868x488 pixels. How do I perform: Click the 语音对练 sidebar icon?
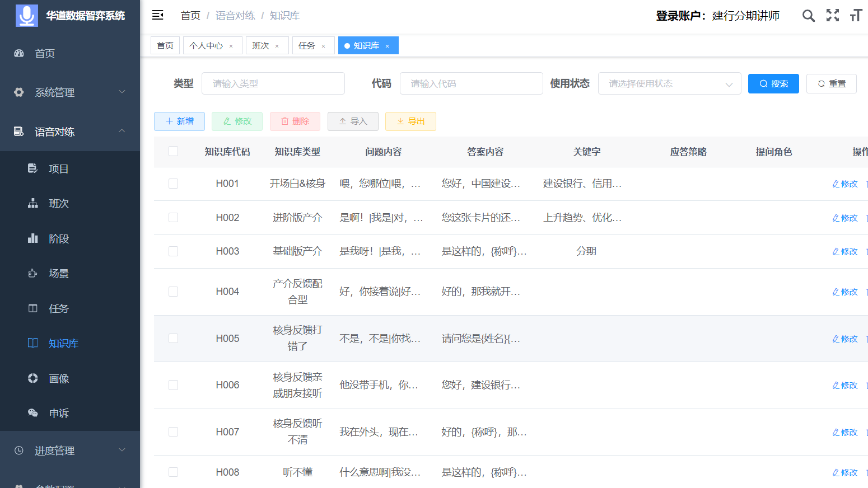point(19,132)
